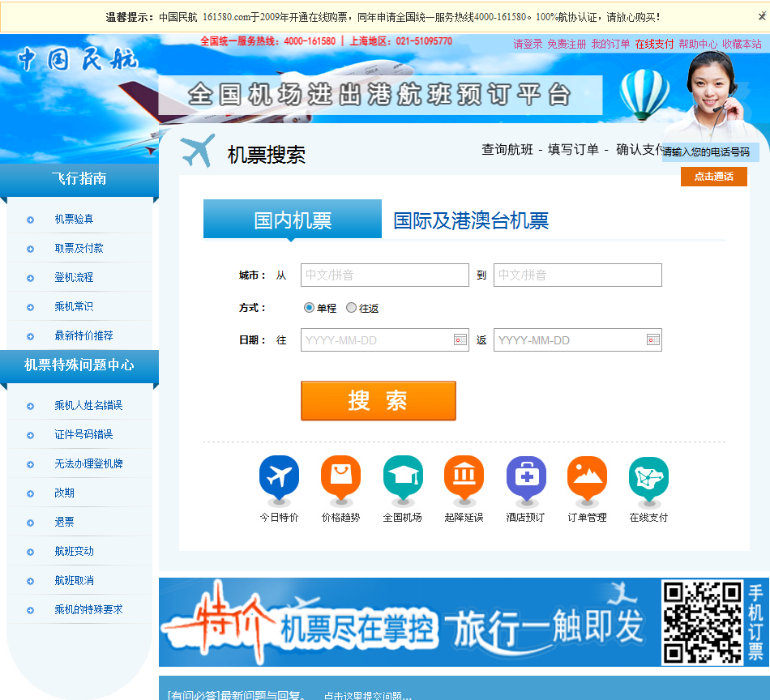Open the 乘机人姓名错误 link
This screenshot has width=770, height=700.
pyautogui.click(x=88, y=405)
